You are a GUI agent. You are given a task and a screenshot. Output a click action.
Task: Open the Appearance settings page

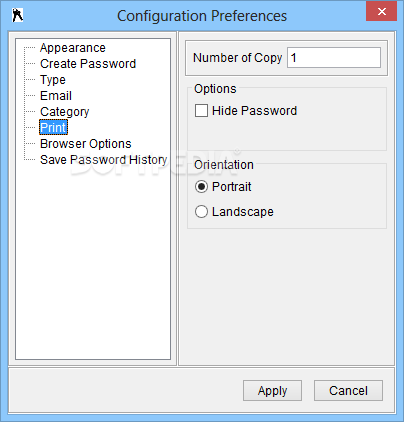click(73, 48)
